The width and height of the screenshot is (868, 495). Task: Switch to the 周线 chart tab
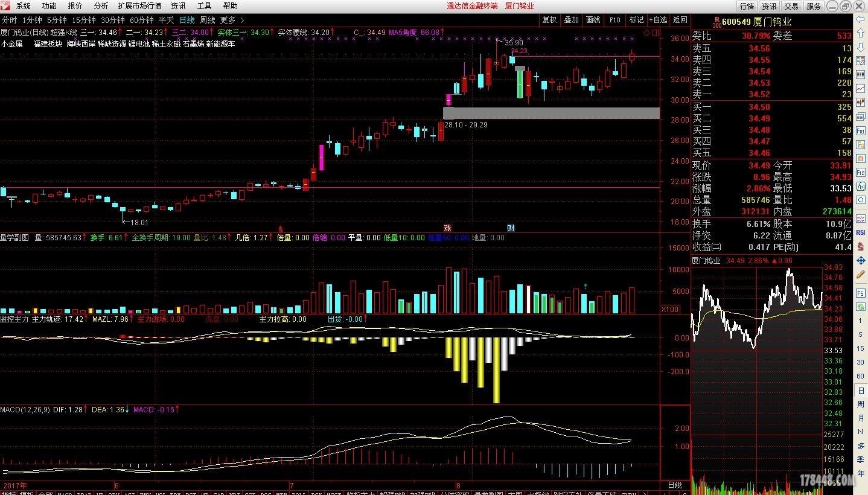point(208,20)
